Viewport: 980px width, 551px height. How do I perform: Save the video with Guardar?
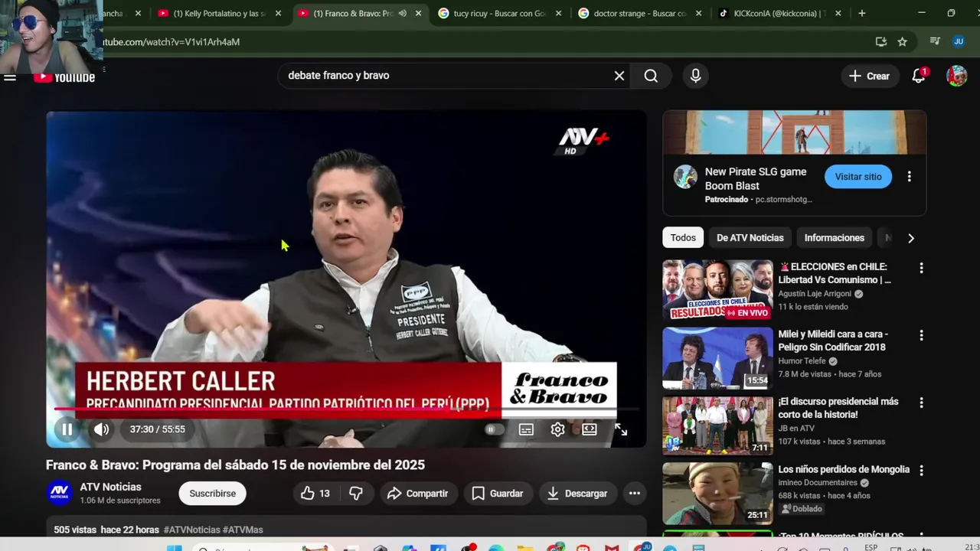(498, 494)
